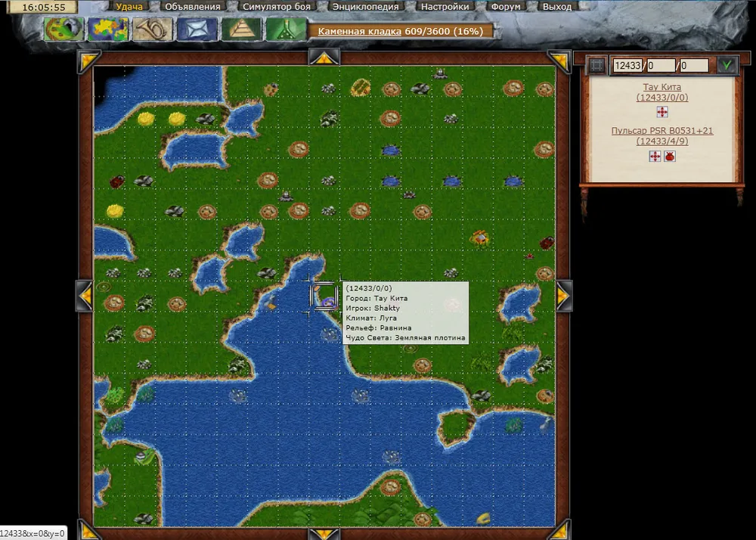Click the Выход logout item
Viewport: 756px width, 540px height.
(557, 7)
